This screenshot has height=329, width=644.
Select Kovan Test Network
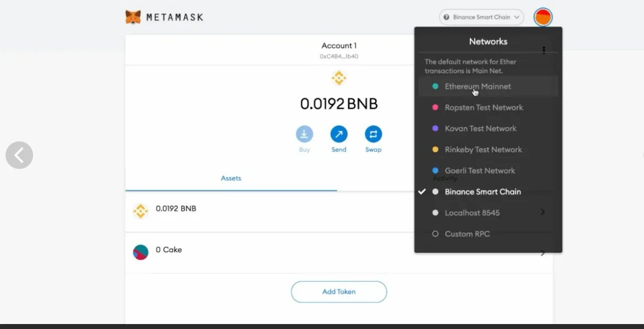488,128
